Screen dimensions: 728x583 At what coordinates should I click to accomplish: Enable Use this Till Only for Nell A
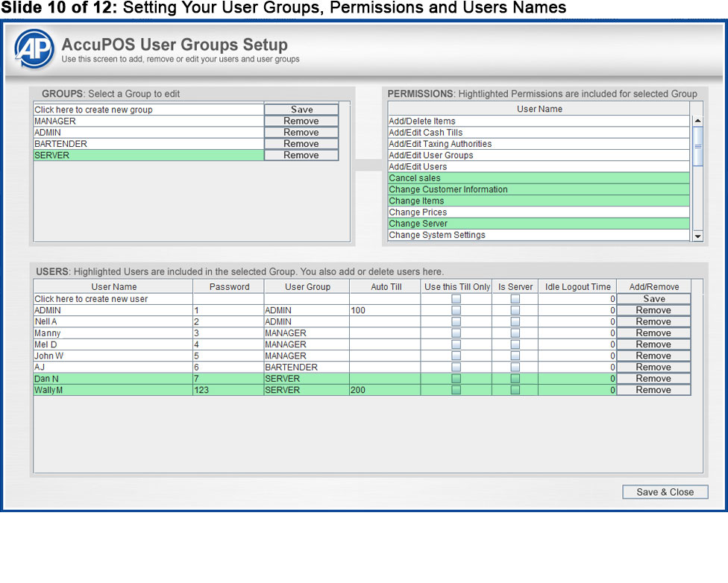pos(456,321)
